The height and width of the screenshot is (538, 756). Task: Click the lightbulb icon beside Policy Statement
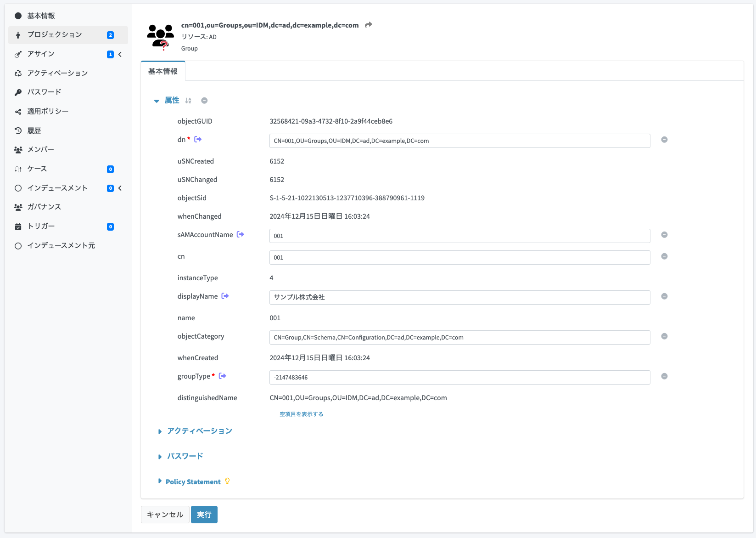(x=227, y=481)
